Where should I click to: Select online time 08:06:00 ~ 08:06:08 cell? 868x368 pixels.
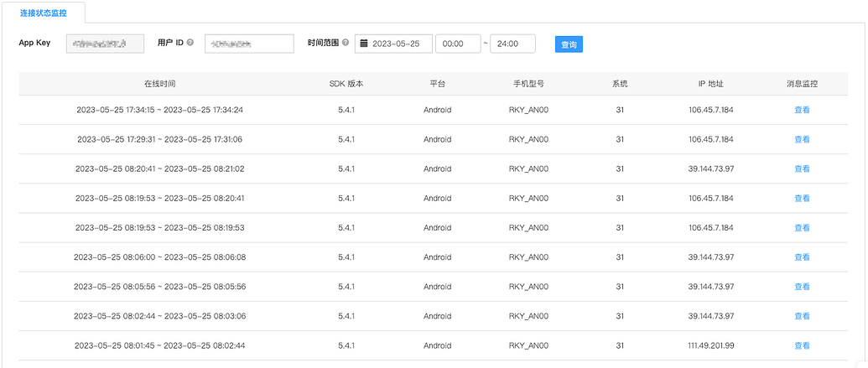tap(160, 257)
